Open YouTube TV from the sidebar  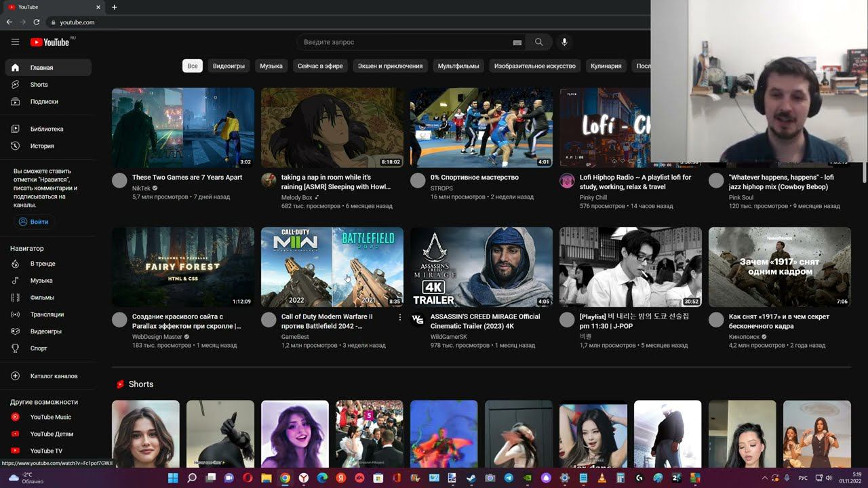click(x=47, y=451)
